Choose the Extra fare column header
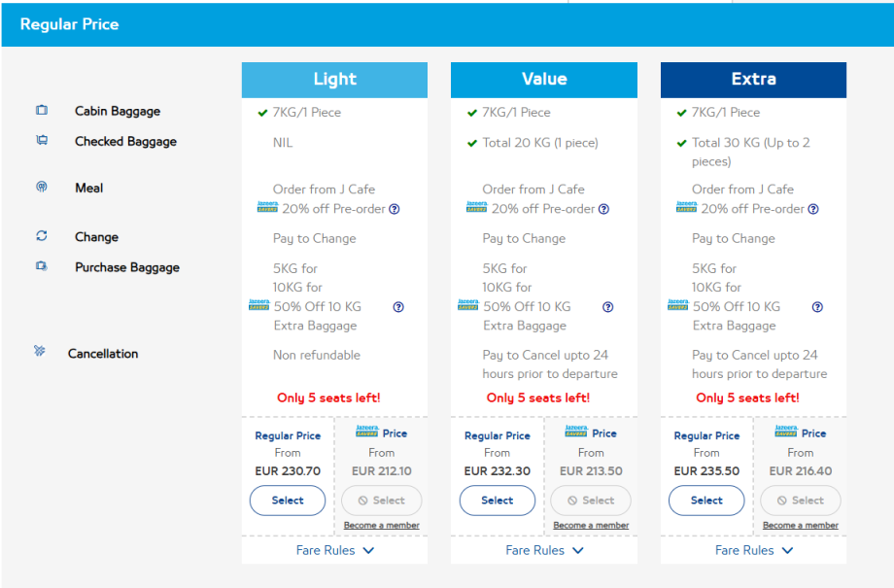This screenshot has height=588, width=894. click(753, 80)
